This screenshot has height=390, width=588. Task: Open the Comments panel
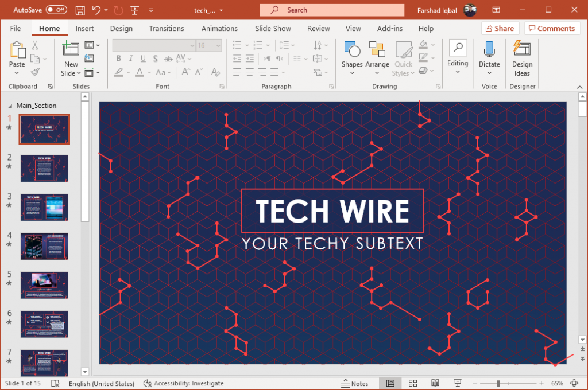[552, 28]
